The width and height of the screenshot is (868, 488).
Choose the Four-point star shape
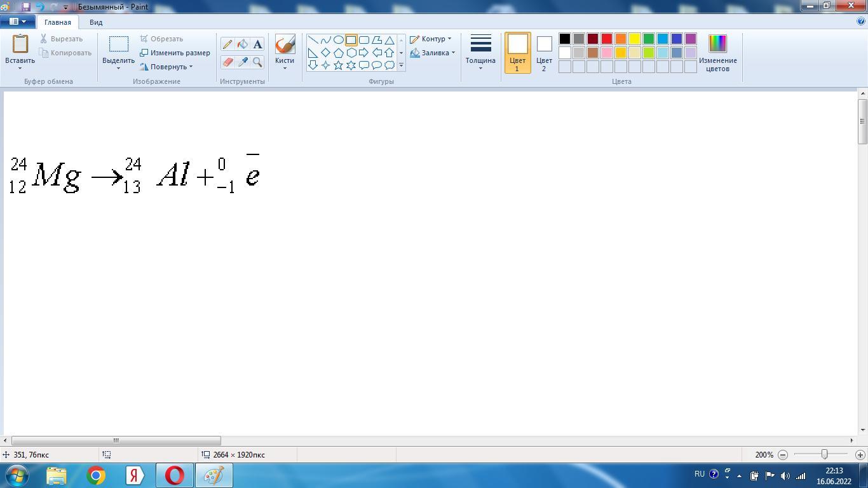[x=325, y=65]
